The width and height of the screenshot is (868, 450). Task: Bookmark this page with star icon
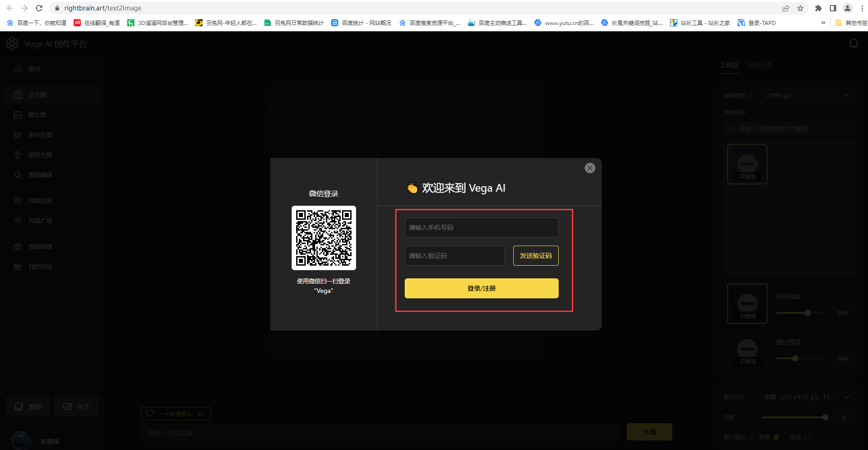[800, 8]
